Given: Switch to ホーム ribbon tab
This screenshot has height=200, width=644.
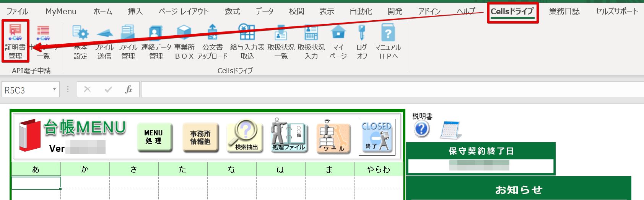Looking at the screenshot, I should coord(103,11).
